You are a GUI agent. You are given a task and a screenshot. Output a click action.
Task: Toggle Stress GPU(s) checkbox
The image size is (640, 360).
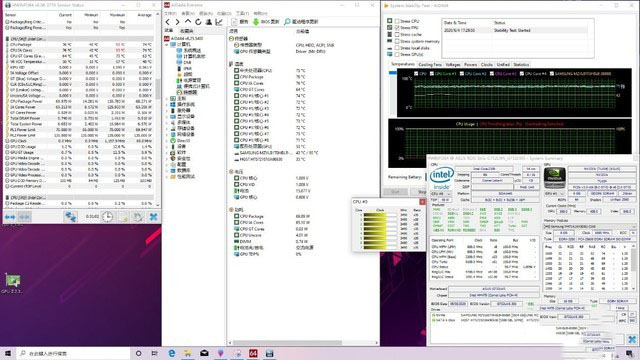[397, 54]
